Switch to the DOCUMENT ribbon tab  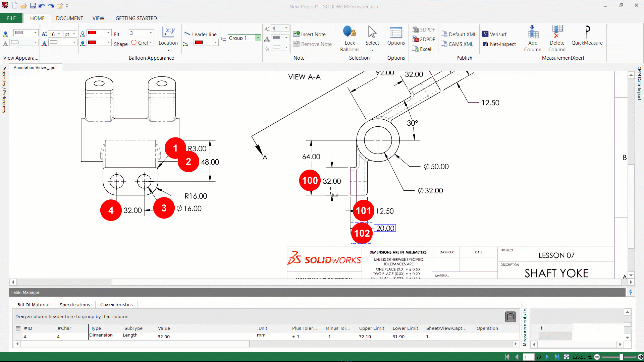click(69, 18)
